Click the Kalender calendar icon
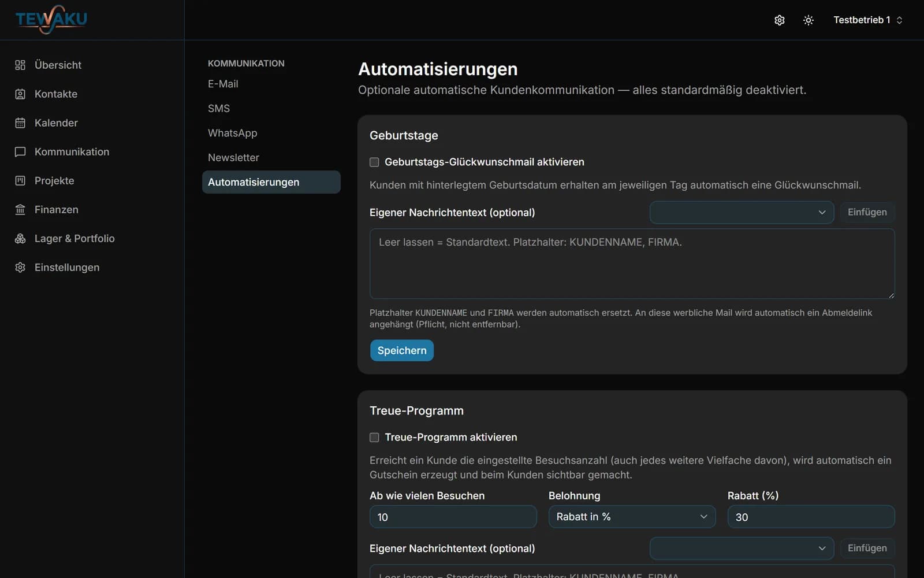The height and width of the screenshot is (578, 924). click(x=20, y=123)
